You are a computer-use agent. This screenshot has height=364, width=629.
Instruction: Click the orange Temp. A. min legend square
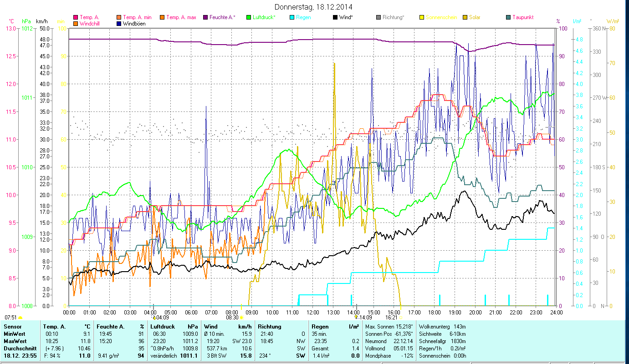pyautogui.click(x=119, y=17)
